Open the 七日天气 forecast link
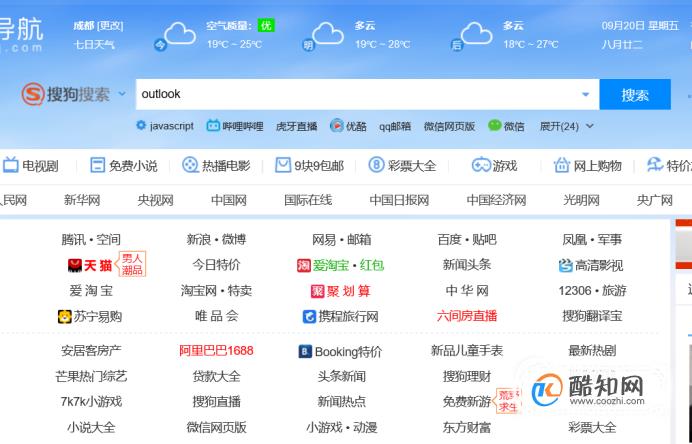692x444 pixels. point(94,45)
